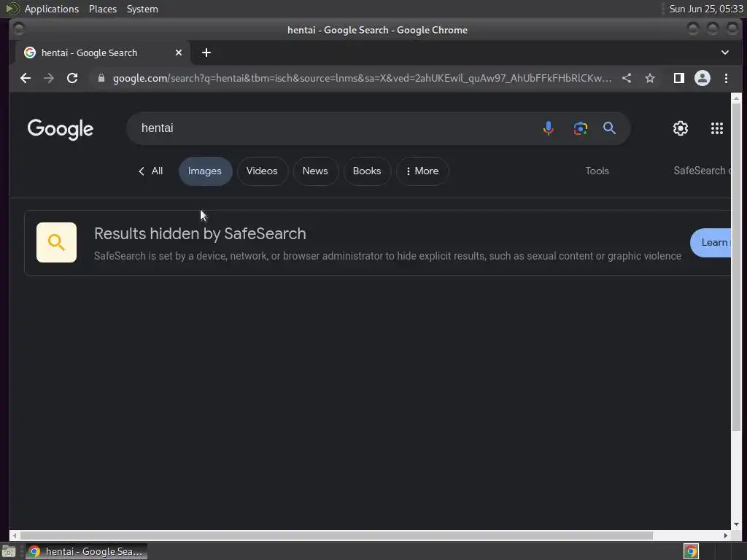Click the vertical scrollbar down arrow
The width and height of the screenshot is (747, 560).
coord(736,524)
